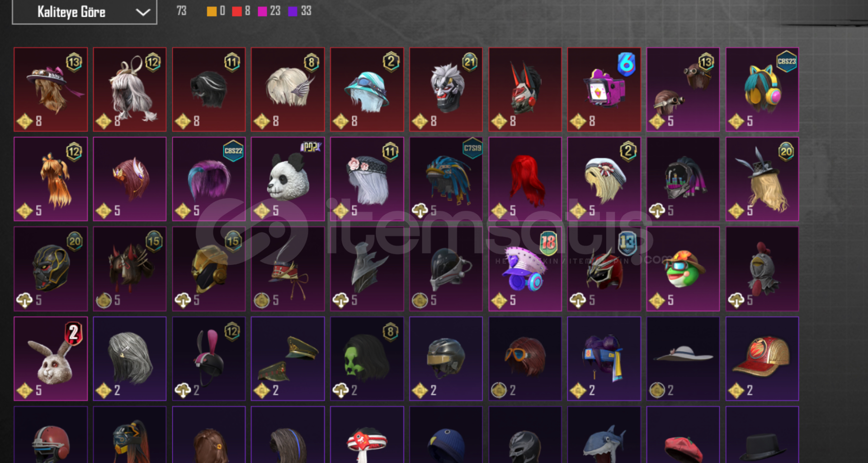Select the white rabbit mask item
Screen dimensions: 868x463
pos(51,359)
